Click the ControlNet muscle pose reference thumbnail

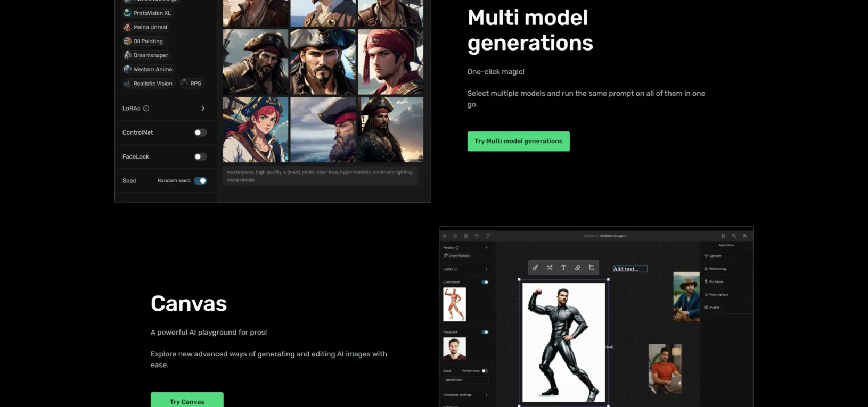click(x=455, y=304)
